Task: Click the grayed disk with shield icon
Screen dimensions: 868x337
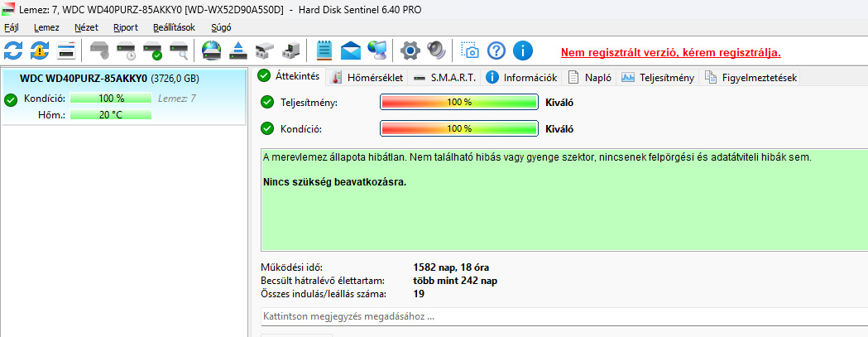Action: pos(99,51)
